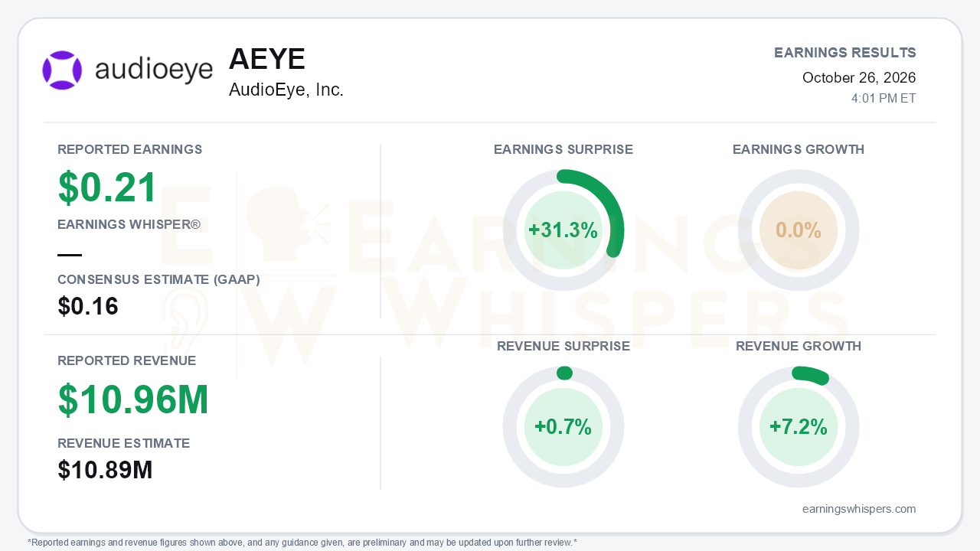Click the 0.0% earnings growth gauge

tap(799, 230)
